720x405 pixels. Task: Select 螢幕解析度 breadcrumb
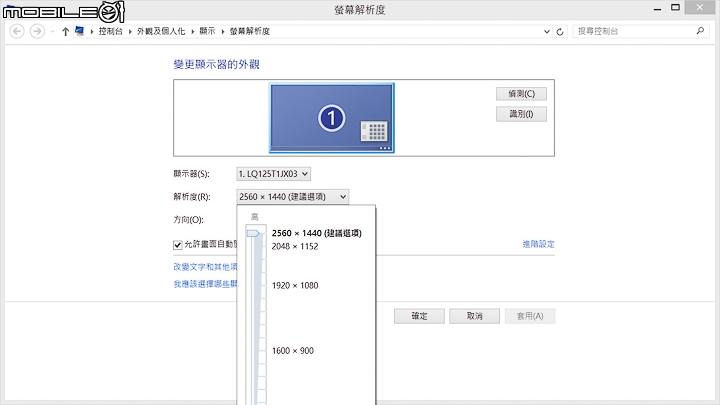point(250,31)
